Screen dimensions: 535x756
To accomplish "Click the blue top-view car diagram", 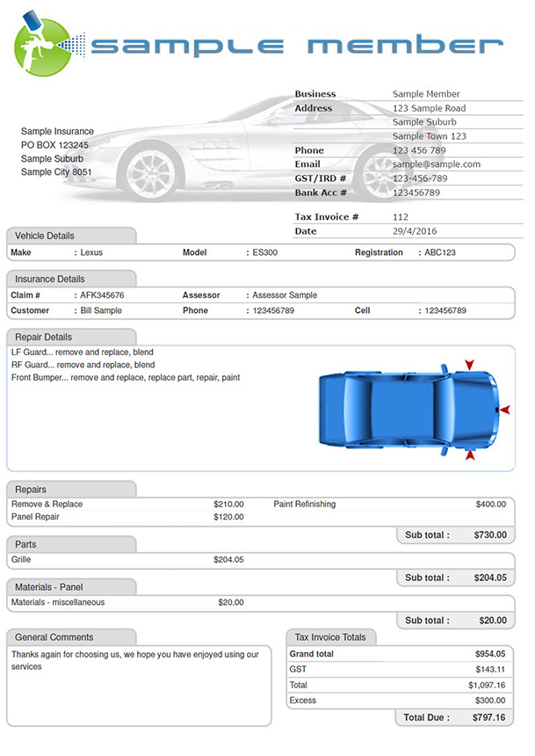I will (406, 410).
